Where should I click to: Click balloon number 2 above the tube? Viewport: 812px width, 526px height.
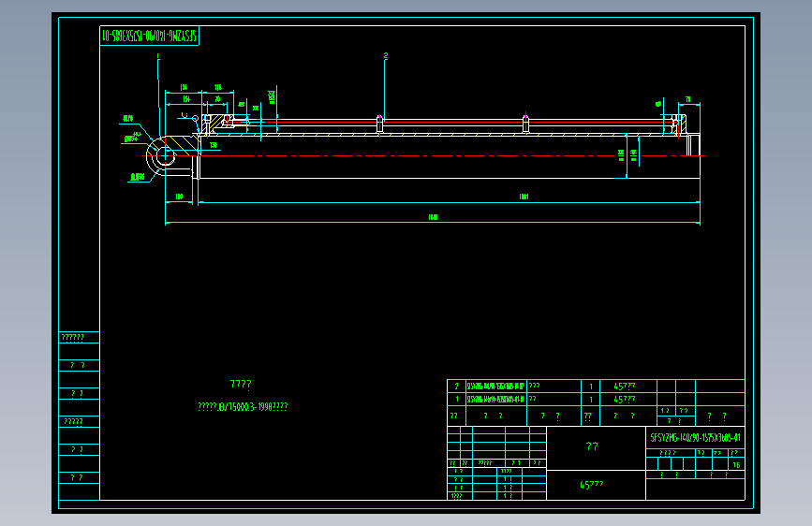pyautogui.click(x=386, y=55)
